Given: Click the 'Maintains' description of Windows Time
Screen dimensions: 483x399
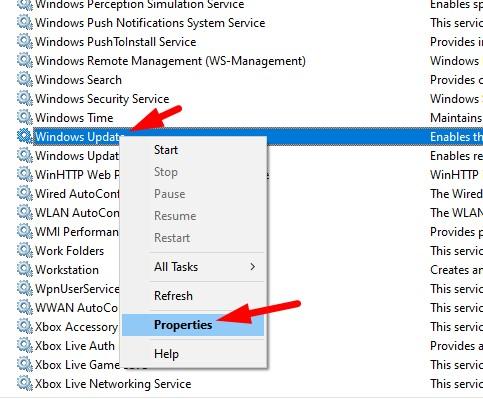Looking at the screenshot, I should [x=456, y=118].
